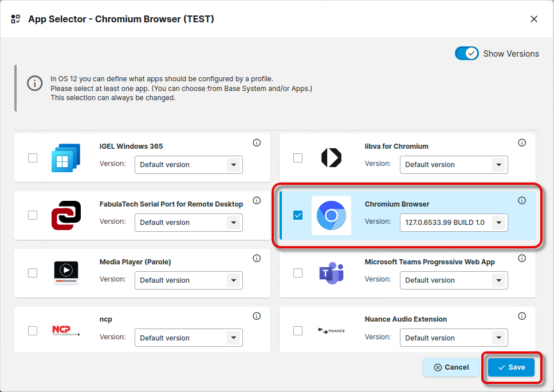Open FabulaTech Serial Port version dropdown
The image size is (554, 392).
(x=188, y=223)
